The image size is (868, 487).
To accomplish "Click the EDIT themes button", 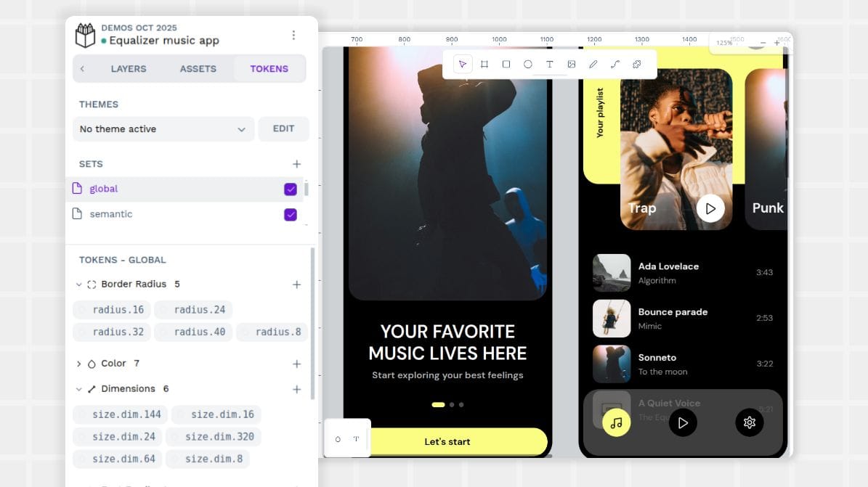I will [283, 128].
